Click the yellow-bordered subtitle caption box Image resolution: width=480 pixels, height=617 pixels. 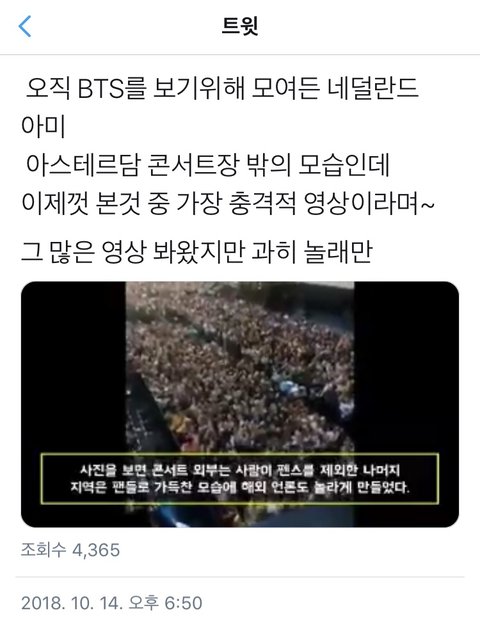240,478
